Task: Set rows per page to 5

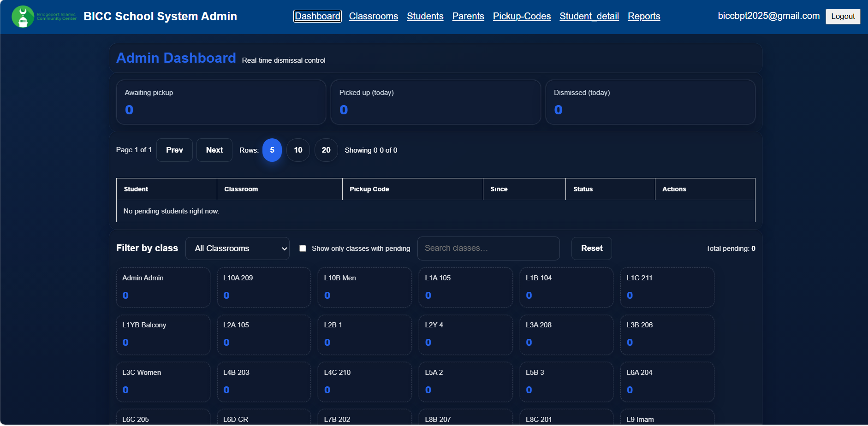Action: tap(272, 150)
